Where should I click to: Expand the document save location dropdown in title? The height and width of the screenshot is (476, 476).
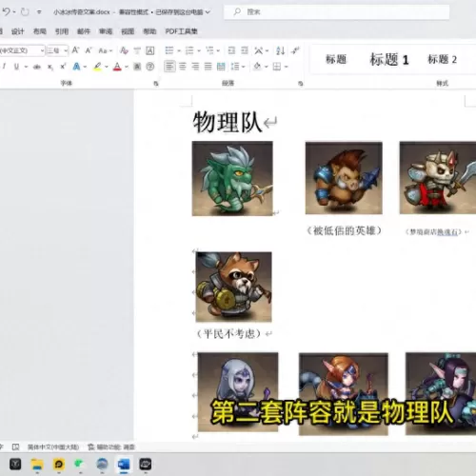[x=208, y=12]
